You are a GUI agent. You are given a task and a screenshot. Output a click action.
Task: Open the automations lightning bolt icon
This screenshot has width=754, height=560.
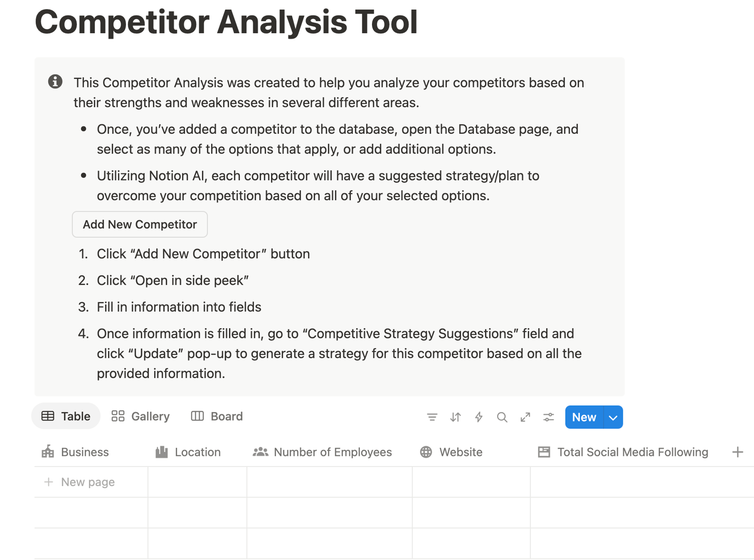[479, 417]
